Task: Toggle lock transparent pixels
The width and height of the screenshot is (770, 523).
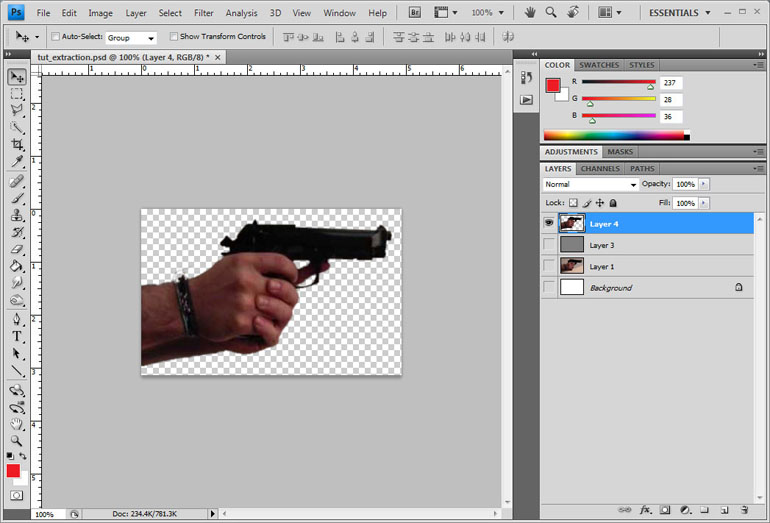Action: (573, 203)
